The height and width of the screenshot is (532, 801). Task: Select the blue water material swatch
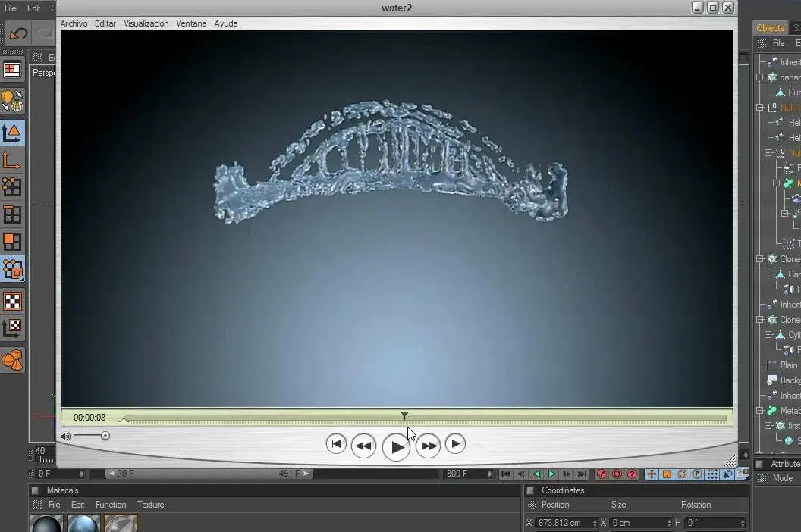83,524
